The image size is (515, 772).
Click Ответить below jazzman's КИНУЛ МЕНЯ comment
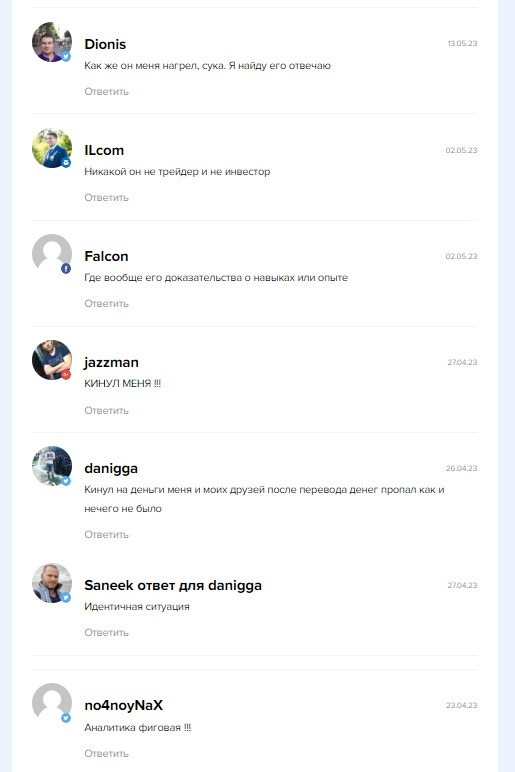(x=106, y=411)
